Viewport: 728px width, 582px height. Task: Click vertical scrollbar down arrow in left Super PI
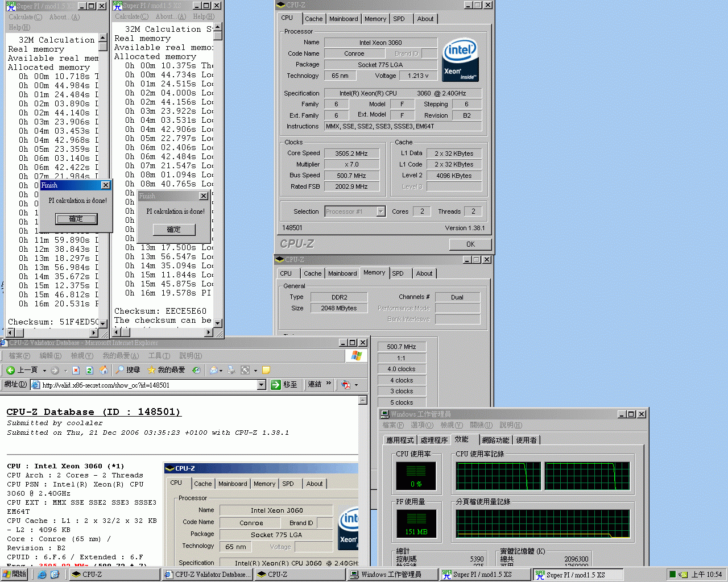103,323
